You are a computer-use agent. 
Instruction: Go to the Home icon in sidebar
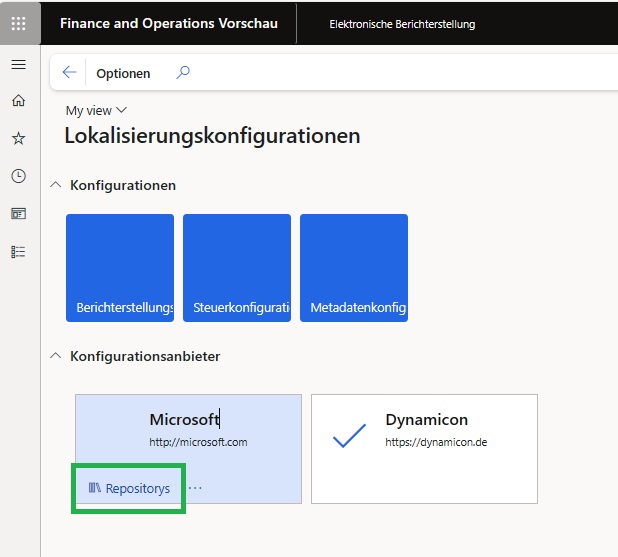tap(18, 101)
